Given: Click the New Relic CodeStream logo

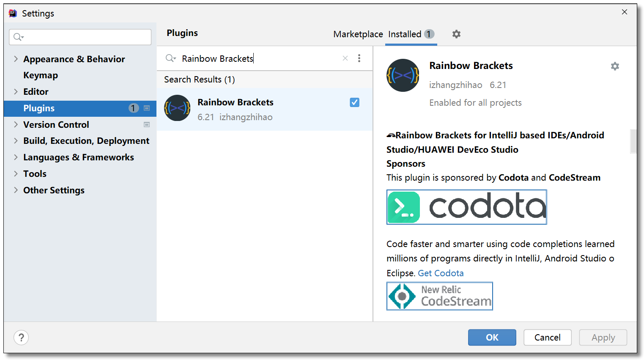Looking at the screenshot, I should 440,296.
